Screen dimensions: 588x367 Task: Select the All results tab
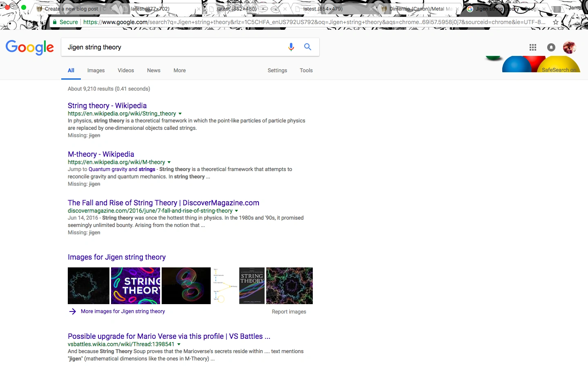pos(71,70)
